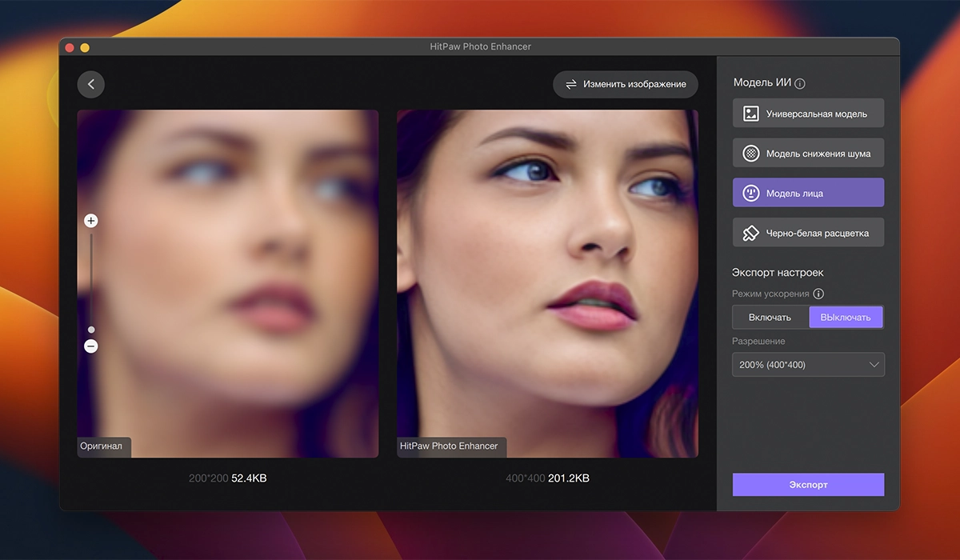
Task: Click info icon beside Режим ускорения
Action: click(x=818, y=294)
